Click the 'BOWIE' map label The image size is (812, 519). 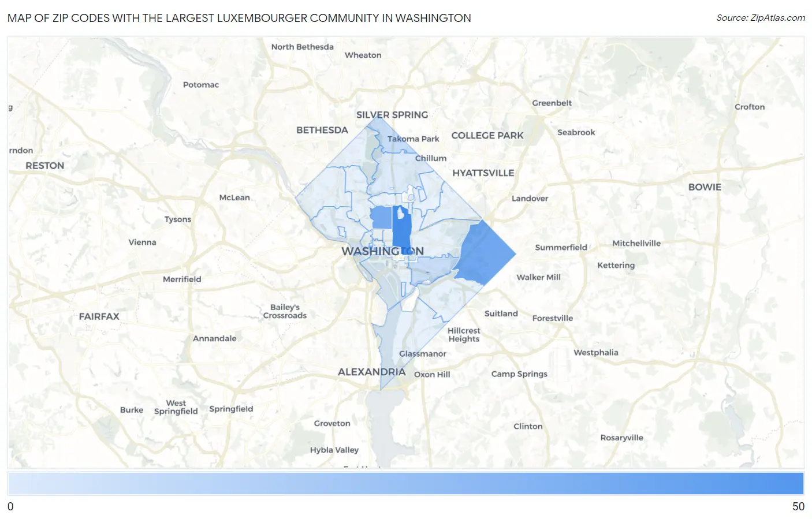pyautogui.click(x=705, y=188)
